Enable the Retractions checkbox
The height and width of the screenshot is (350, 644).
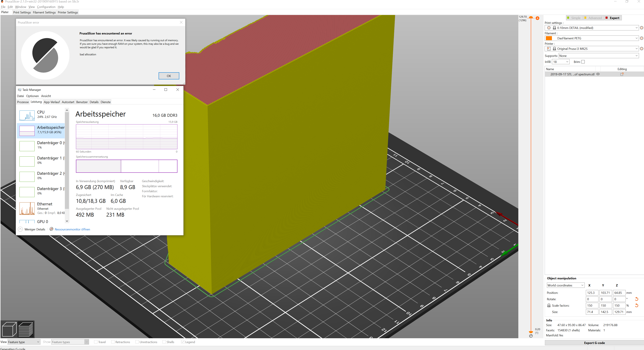click(x=113, y=342)
